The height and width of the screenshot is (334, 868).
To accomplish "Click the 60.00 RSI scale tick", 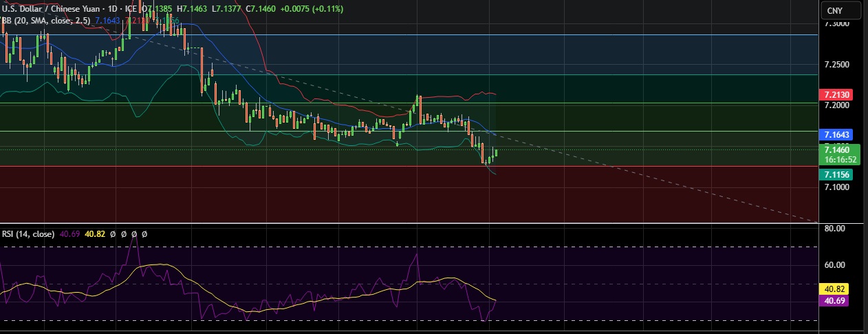I will coord(834,264).
